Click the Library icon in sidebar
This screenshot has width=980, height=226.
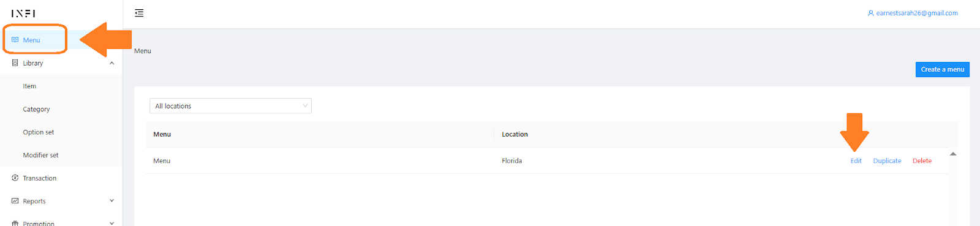click(15, 63)
